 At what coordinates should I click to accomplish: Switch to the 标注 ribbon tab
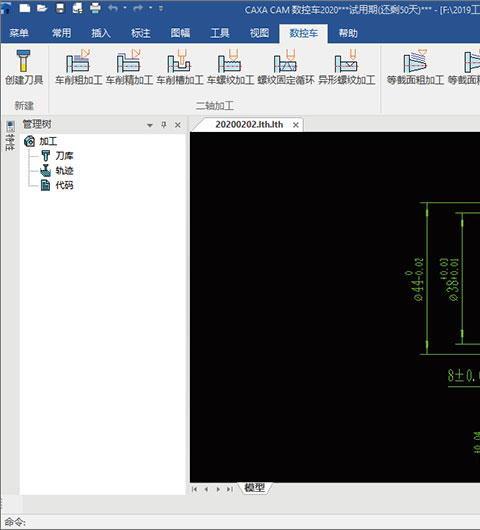(141, 33)
